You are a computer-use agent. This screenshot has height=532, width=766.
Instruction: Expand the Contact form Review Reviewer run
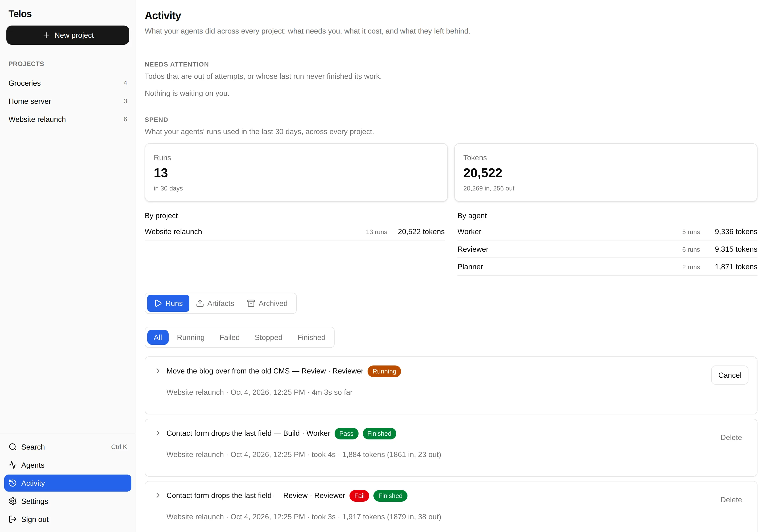158,495
